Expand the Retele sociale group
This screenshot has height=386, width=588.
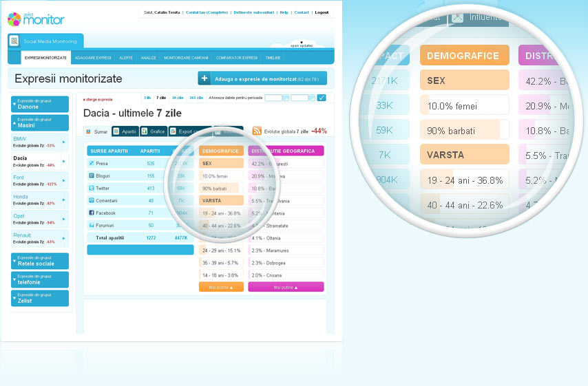[x=40, y=261]
